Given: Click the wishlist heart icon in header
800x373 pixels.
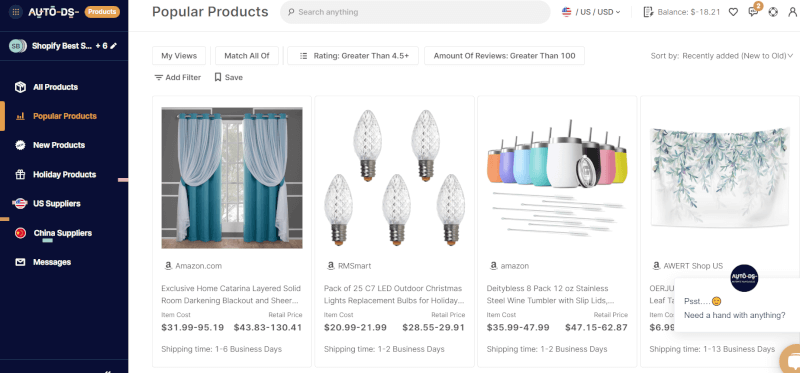Looking at the screenshot, I should 733,12.
